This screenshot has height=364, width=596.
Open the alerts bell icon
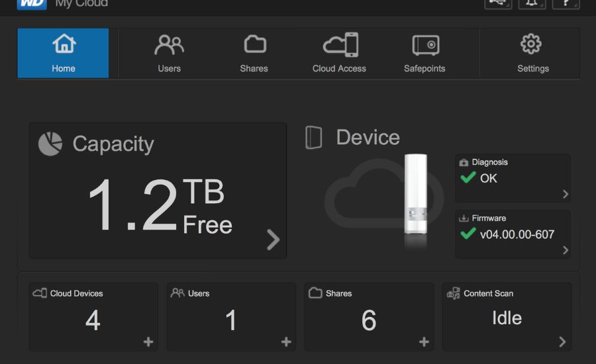[x=532, y=4]
